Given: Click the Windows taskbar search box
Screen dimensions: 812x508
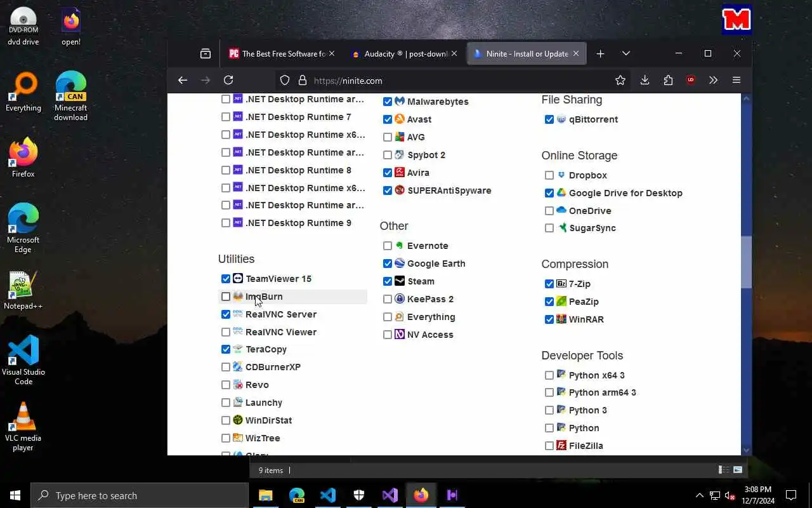Looking at the screenshot, I should pyautogui.click(x=140, y=495).
